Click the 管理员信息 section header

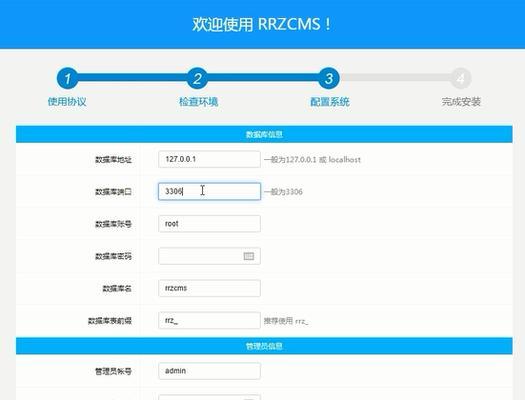pos(264,346)
